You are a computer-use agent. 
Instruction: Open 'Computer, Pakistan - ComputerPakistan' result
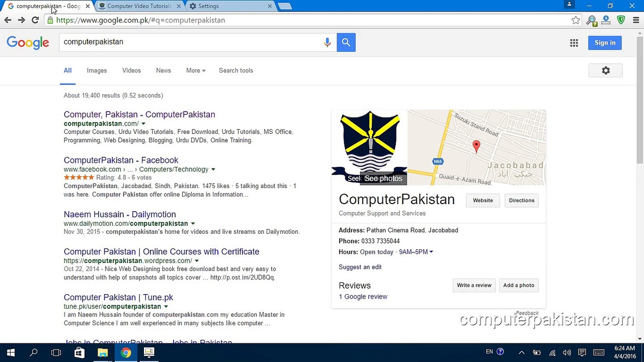[139, 115]
